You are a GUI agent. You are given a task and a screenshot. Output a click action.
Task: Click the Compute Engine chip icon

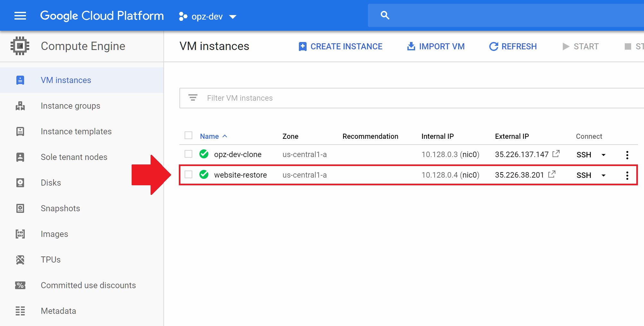(20, 46)
